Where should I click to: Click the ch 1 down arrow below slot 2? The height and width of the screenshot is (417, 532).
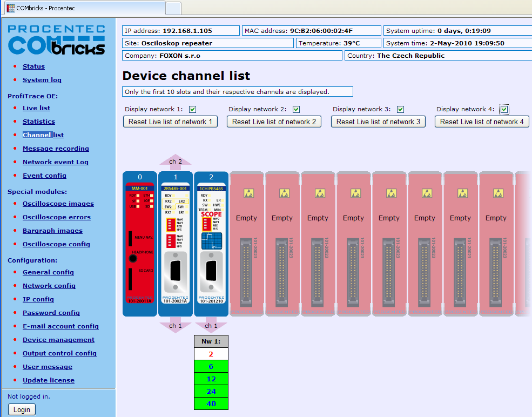pos(211,325)
